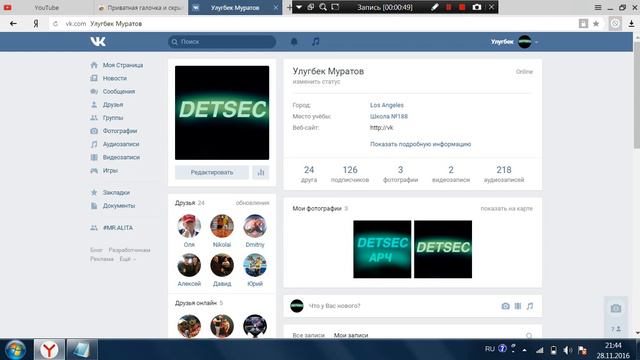Switch to the YouTube browser tab

pos(47,7)
